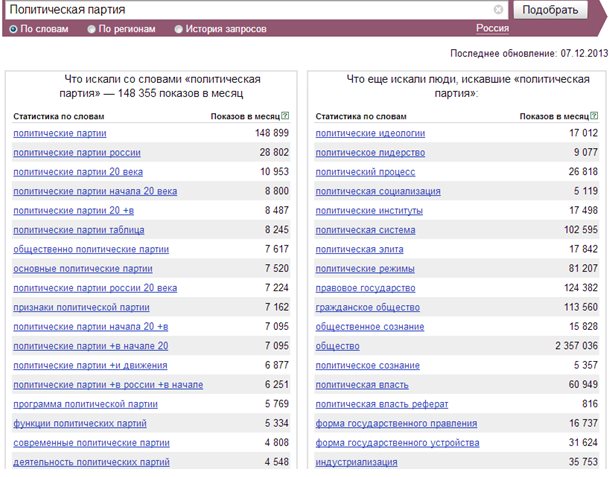Open the 'Россия' region selector
The image size is (613, 477).
coord(492,28)
